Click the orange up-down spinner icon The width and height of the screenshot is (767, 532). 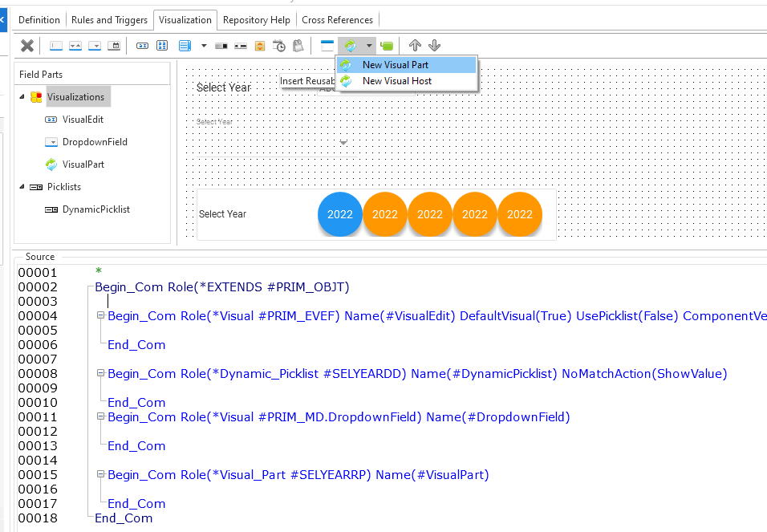click(260, 46)
